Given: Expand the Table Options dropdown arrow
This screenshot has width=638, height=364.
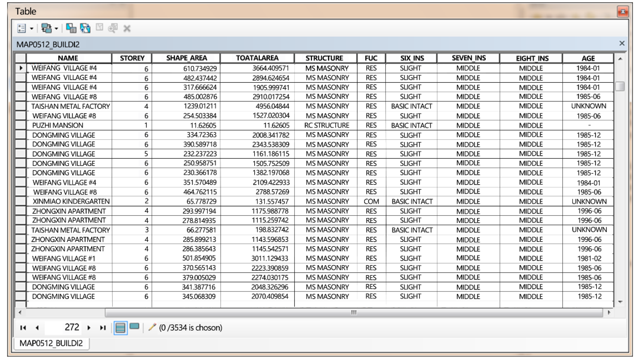Looking at the screenshot, I should point(32,28).
